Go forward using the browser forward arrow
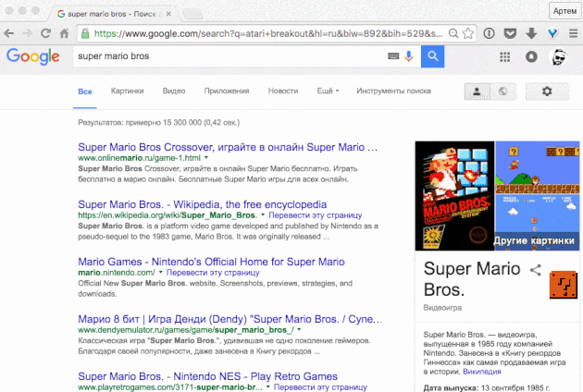 click(27, 34)
